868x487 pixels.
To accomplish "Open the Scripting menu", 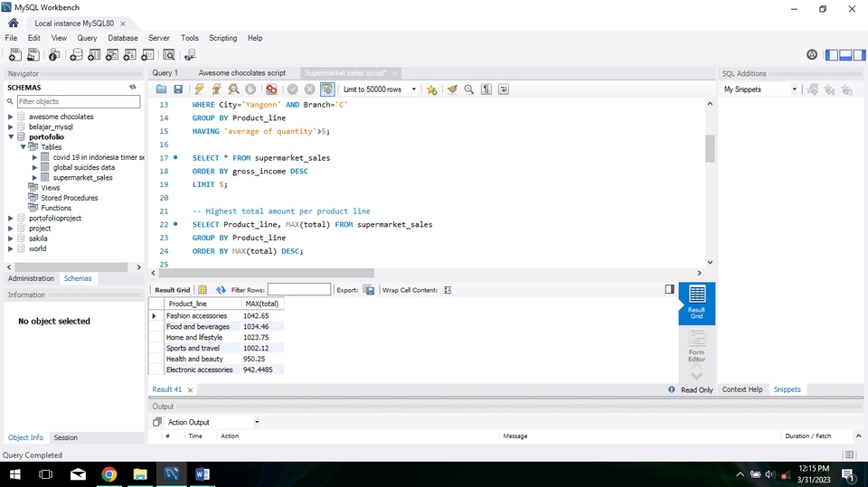I will click(x=222, y=38).
